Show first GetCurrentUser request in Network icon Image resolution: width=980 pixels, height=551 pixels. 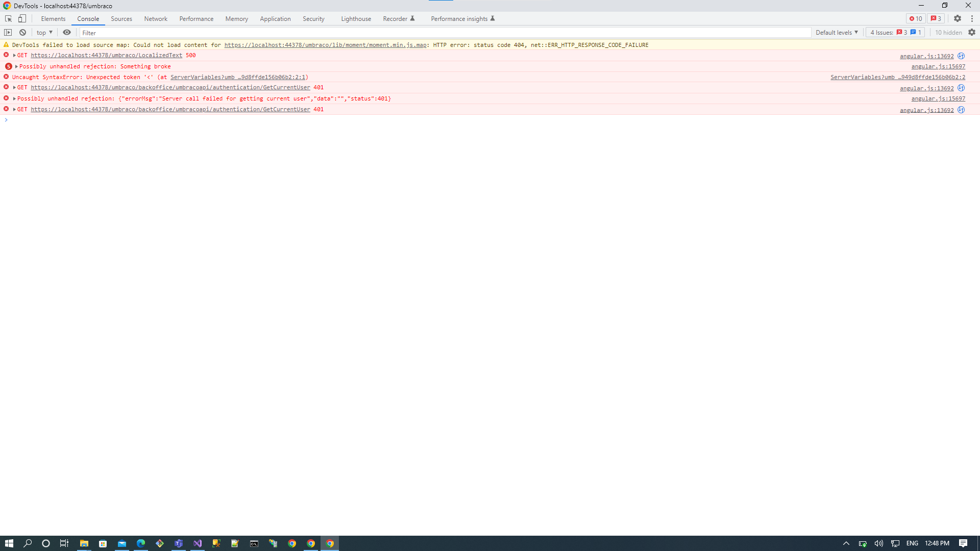tap(961, 88)
